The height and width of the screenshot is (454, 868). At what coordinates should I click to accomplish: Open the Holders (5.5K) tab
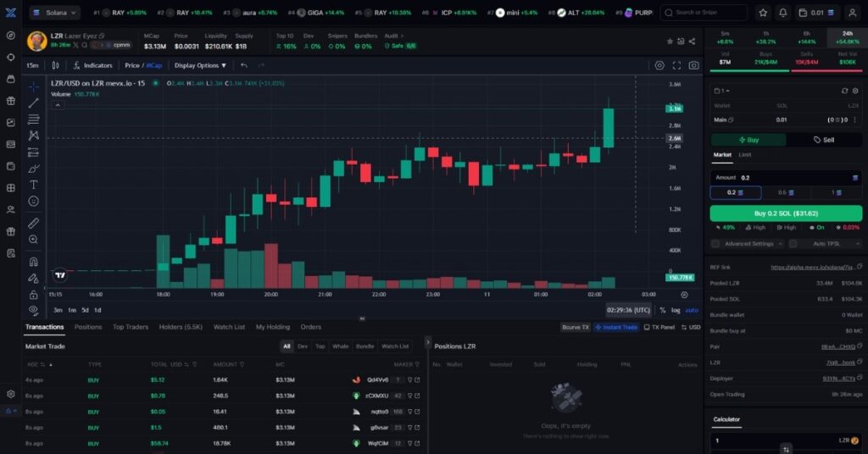point(181,327)
